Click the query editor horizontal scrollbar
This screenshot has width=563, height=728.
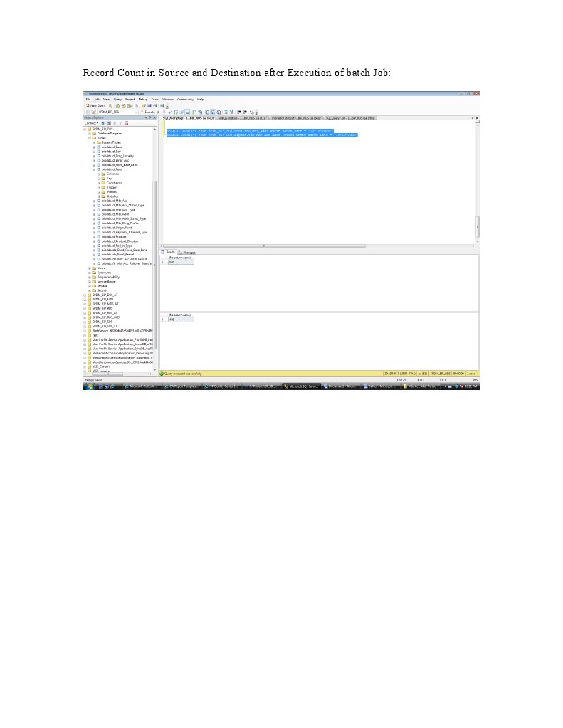pos(264,246)
